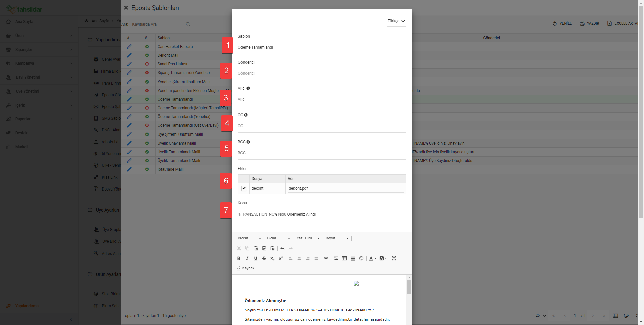Image resolution: width=644 pixels, height=325 pixels.
Task: Open the Biçim format dropdown
Action: pyautogui.click(x=278, y=238)
